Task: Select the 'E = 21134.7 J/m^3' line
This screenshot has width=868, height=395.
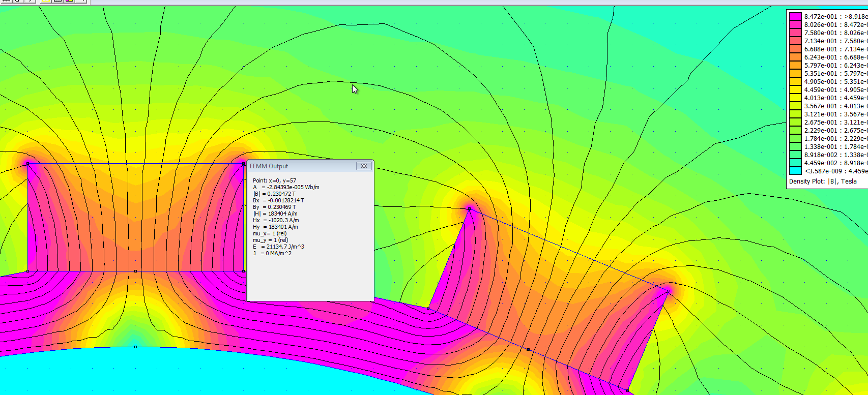Action: pyautogui.click(x=278, y=247)
